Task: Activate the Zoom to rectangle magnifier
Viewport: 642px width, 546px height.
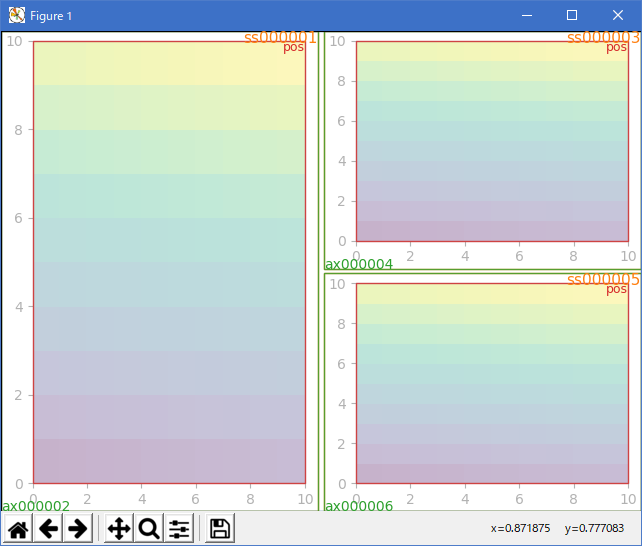Action: (x=149, y=528)
